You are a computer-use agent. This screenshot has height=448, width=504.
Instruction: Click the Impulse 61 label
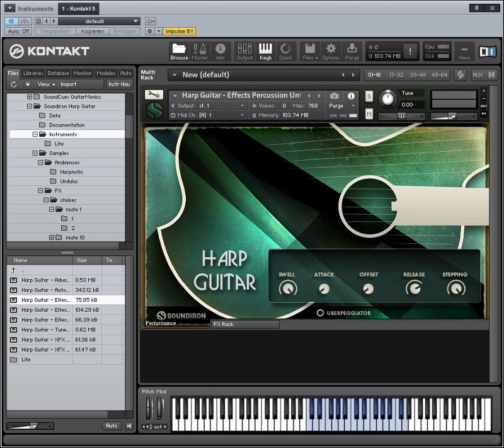[180, 31]
